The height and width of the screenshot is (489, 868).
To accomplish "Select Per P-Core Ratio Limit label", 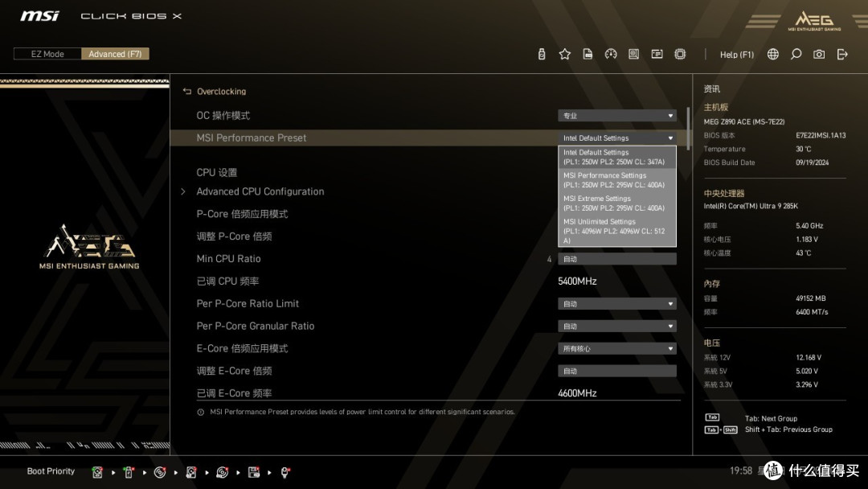I will point(248,303).
